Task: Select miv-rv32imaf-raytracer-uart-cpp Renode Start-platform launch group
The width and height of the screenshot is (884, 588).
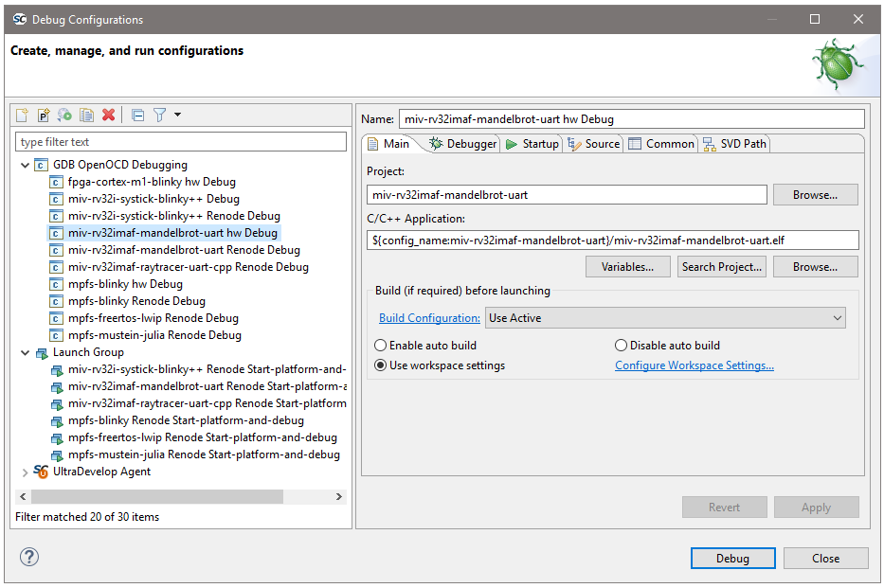Action: (x=207, y=403)
